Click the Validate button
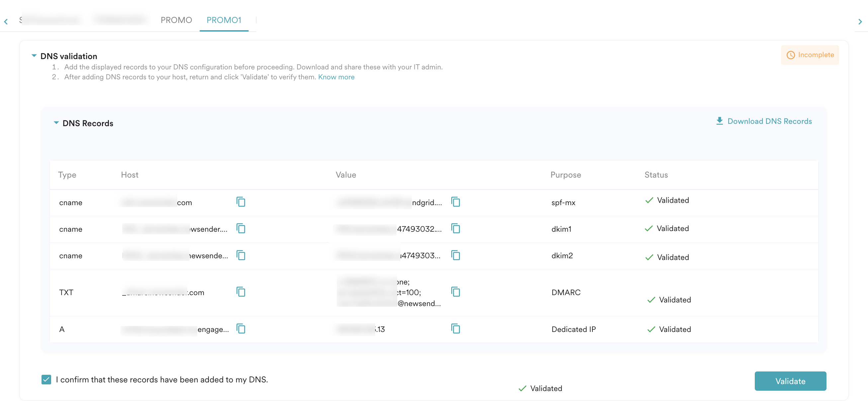 coord(790,381)
